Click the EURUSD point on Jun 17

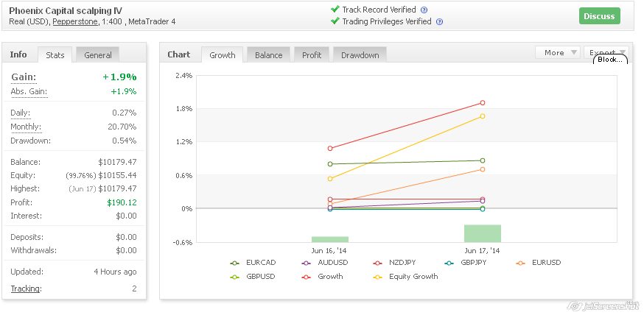(x=483, y=169)
